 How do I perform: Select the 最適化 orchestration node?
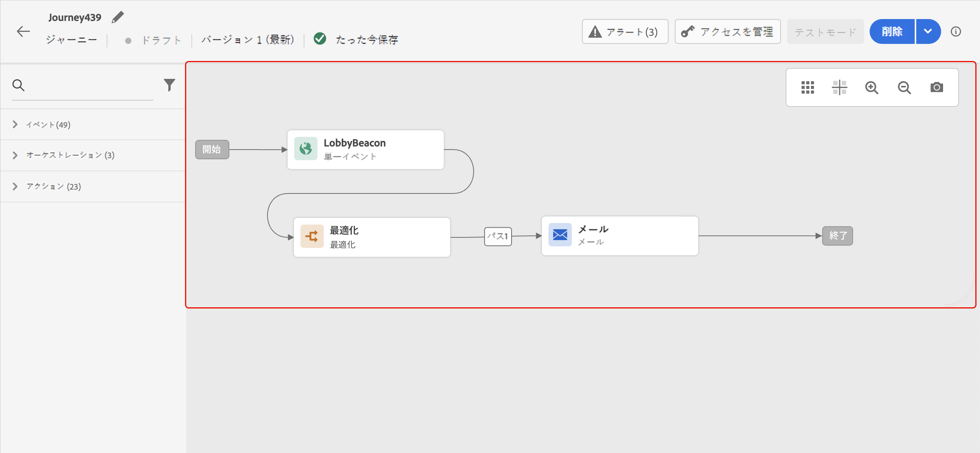click(x=372, y=237)
